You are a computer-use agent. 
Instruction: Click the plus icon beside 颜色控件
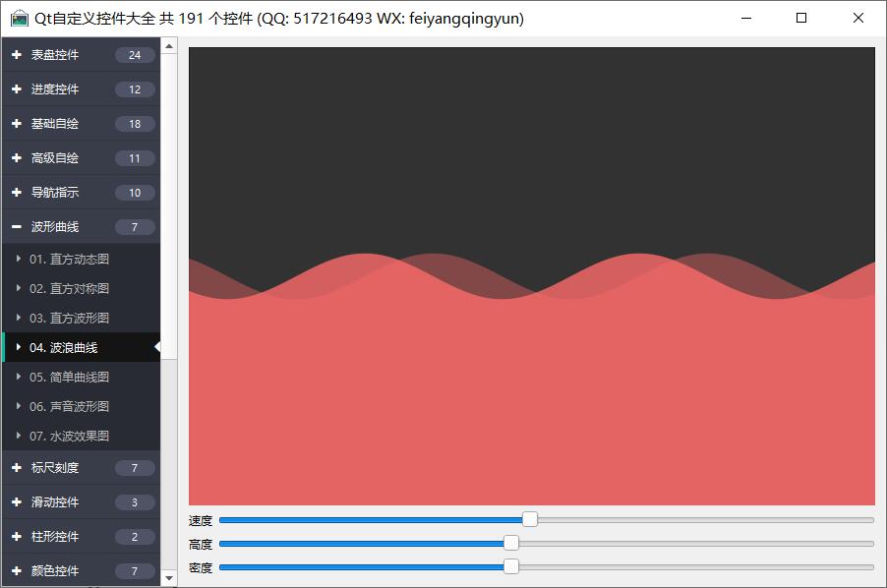tap(17, 571)
